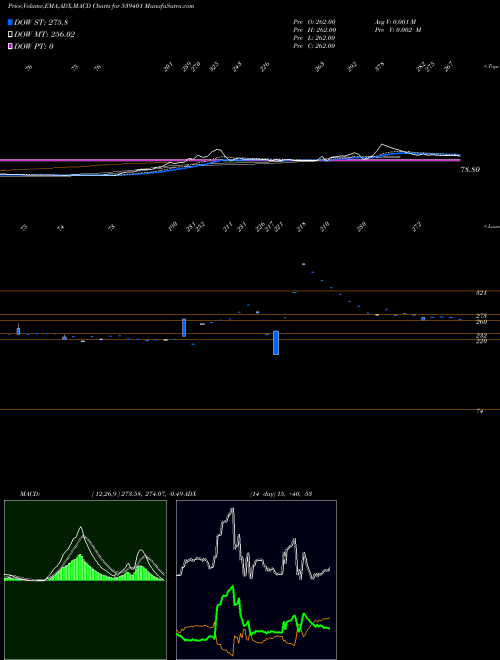Click the blue DOW ST legend swatch

[11, 22]
